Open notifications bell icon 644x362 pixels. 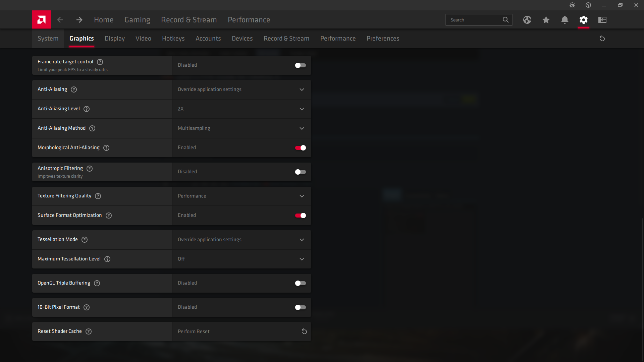565,20
